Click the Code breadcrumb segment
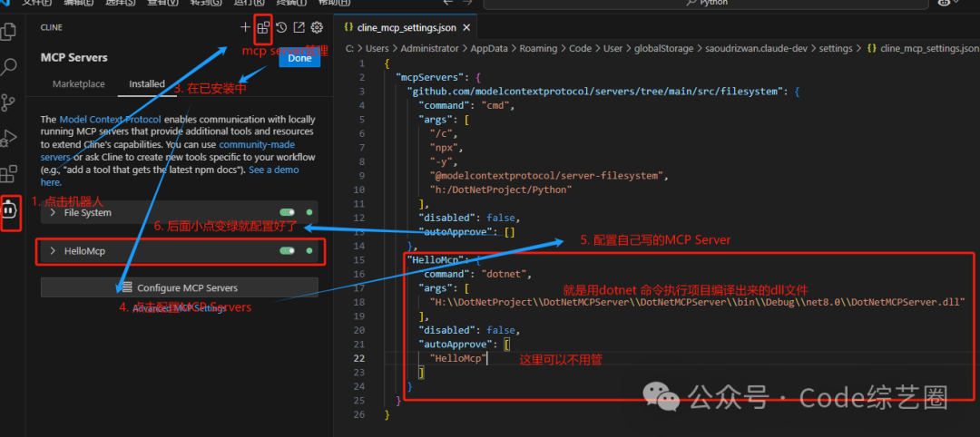The width and height of the screenshot is (980, 437). tap(580, 48)
